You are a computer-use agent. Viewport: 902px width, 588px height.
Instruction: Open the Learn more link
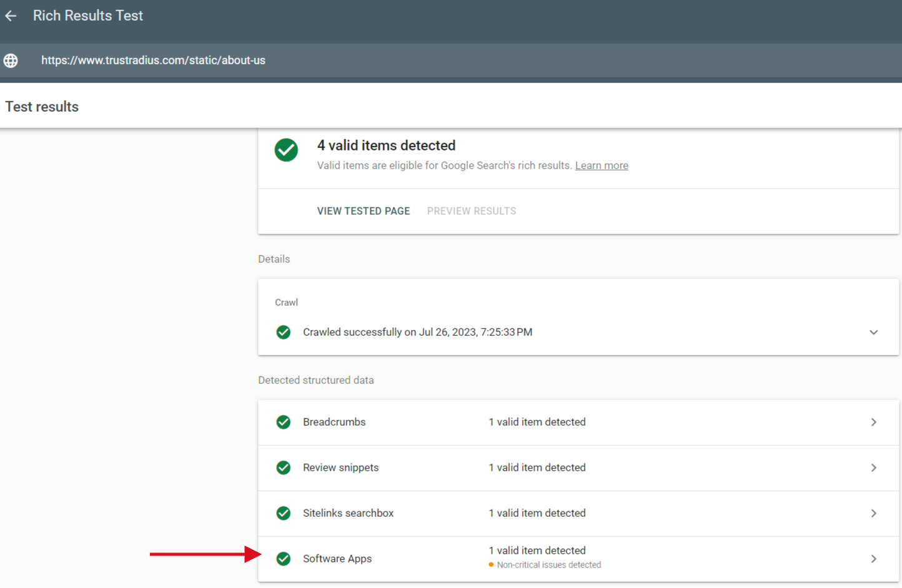click(x=602, y=165)
